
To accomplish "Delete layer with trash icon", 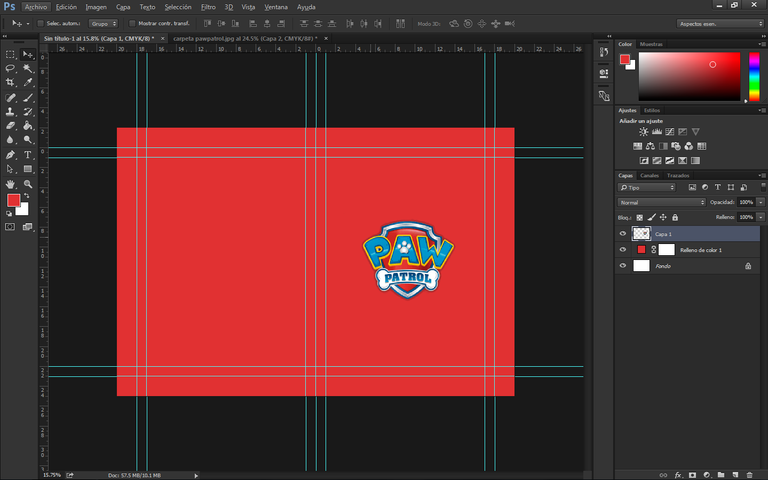I will click(x=749, y=475).
